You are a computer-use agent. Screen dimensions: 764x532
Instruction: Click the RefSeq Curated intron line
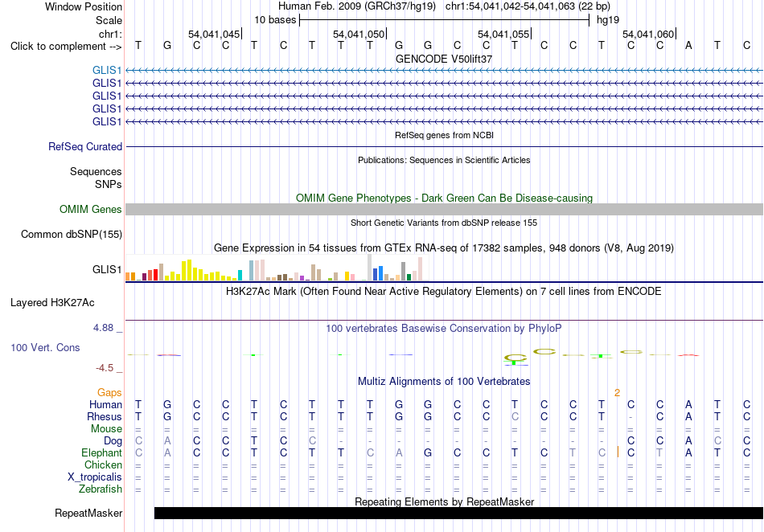(x=445, y=146)
